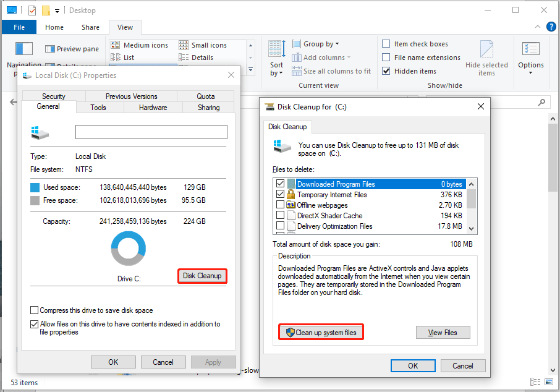Uncheck Allow files to have contents indexed
560x392 pixels.
(x=34, y=324)
